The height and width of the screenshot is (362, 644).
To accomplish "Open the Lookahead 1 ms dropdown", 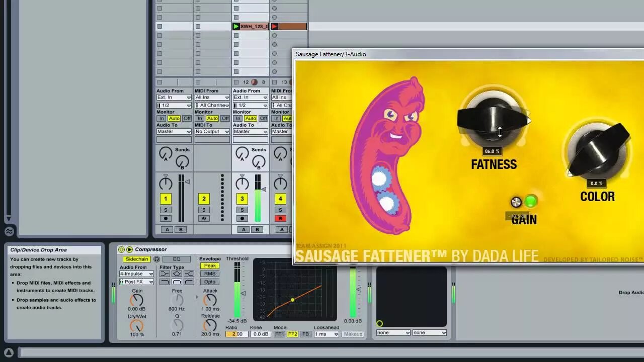I will (326, 334).
